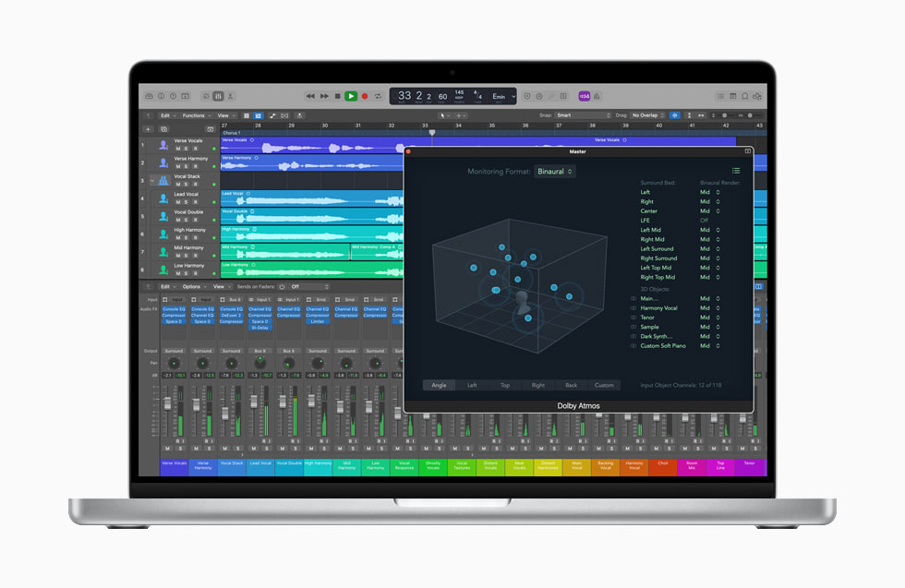Click the List Editors icon at top right
Image resolution: width=905 pixels, height=588 pixels.
(x=722, y=96)
